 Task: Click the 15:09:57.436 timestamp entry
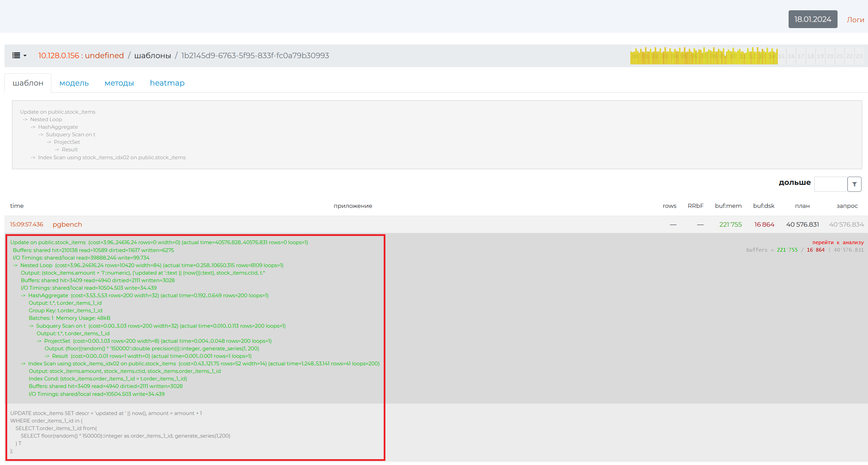pyautogui.click(x=26, y=225)
